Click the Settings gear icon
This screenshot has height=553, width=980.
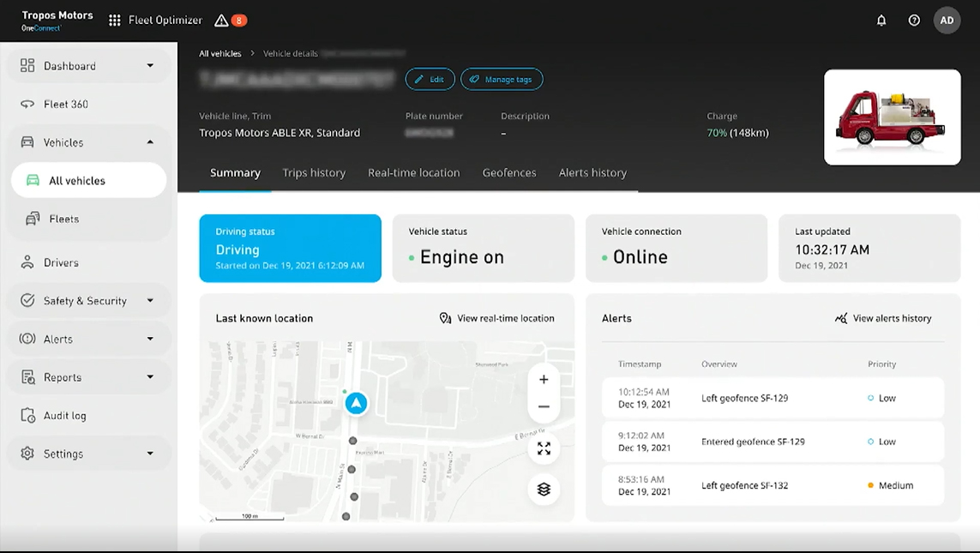pyautogui.click(x=27, y=454)
